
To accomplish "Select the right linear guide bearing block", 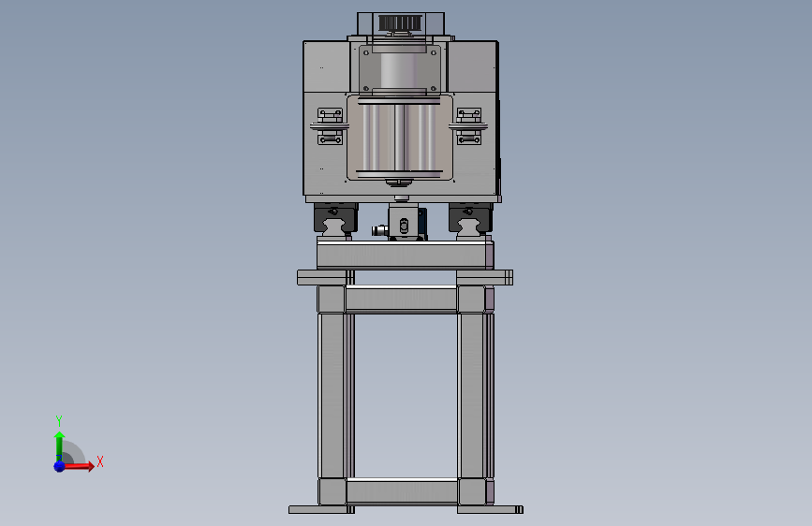I will [470, 218].
